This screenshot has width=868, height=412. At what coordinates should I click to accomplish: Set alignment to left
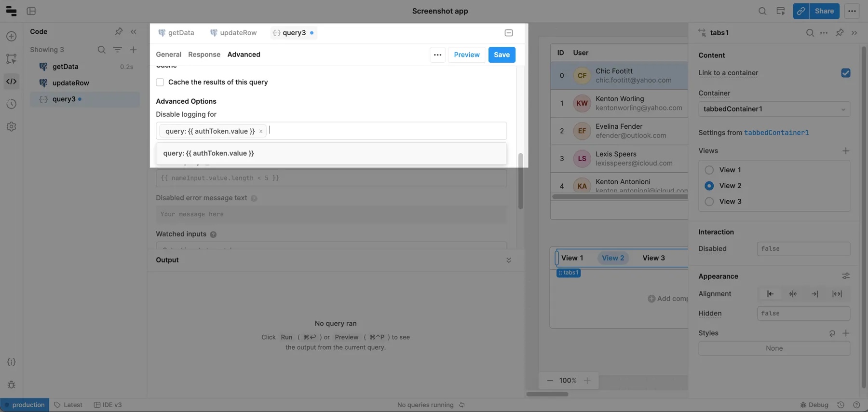[770, 294]
